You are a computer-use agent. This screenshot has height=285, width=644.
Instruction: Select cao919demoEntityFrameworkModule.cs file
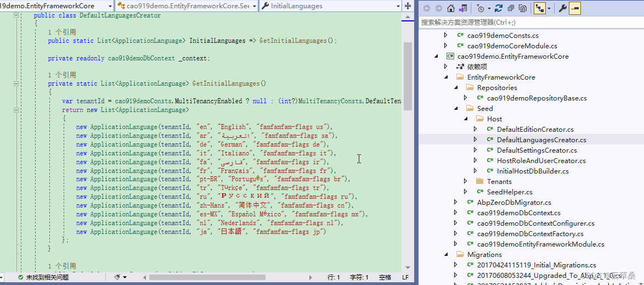coord(540,244)
